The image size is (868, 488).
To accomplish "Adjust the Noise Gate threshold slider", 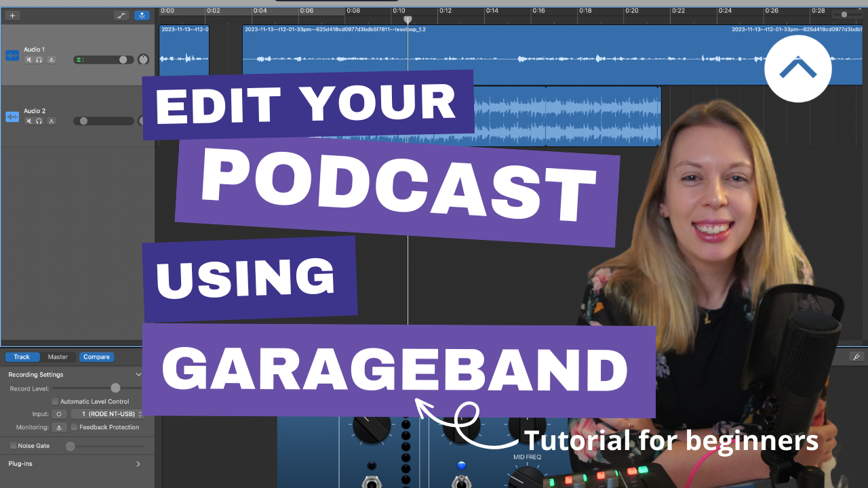I will 105,446.
